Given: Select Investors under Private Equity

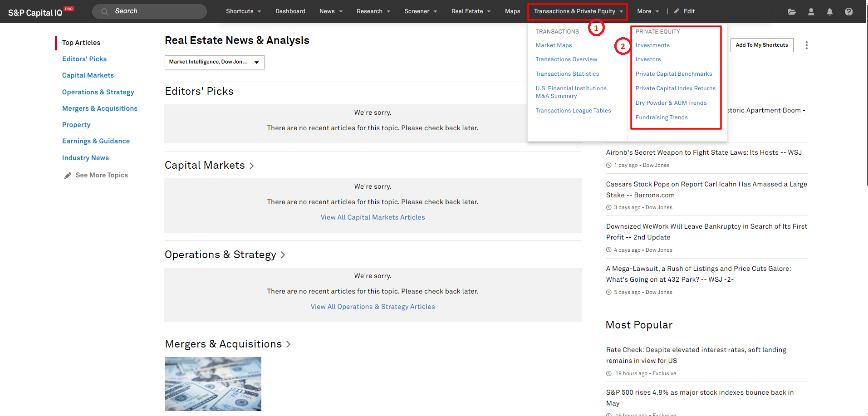Looking at the screenshot, I should click(648, 59).
